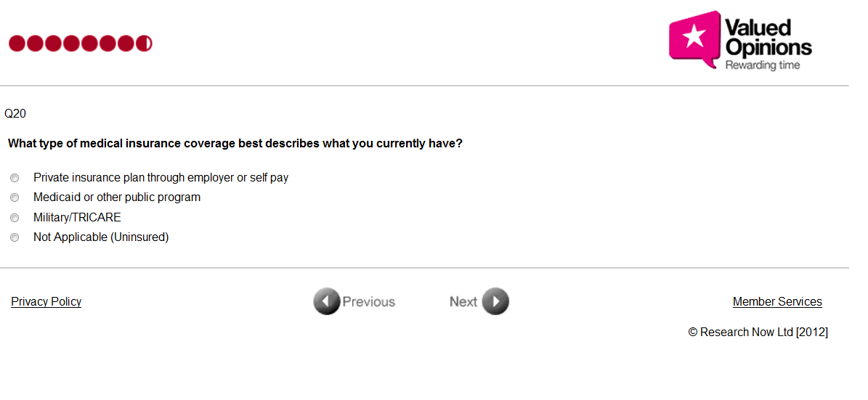Click the round Previous arrow icon
868x400 pixels.
[x=326, y=301]
